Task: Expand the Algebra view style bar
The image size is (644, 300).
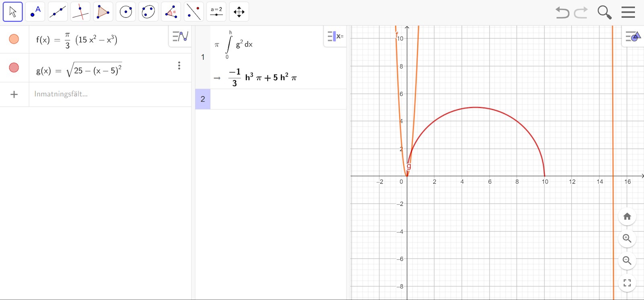Action: click(x=180, y=37)
